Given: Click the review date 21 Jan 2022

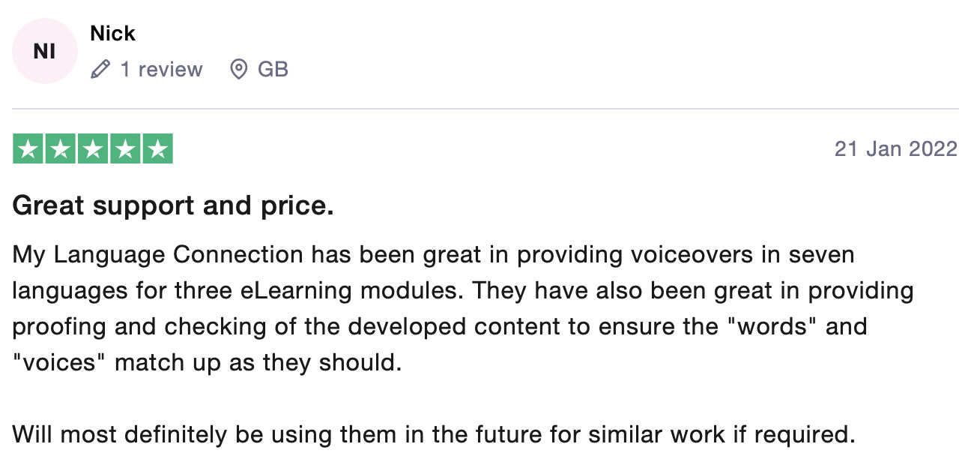Looking at the screenshot, I should 895,149.
